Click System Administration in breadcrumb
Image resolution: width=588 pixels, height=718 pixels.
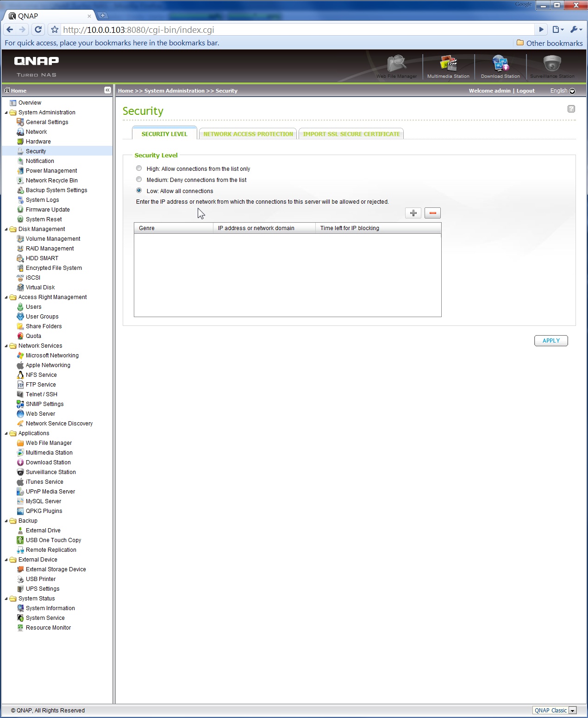[175, 91]
